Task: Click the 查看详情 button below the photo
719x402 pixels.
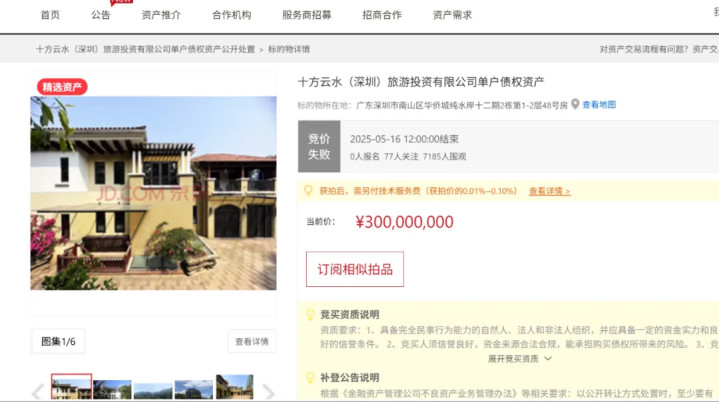Action: pos(252,341)
